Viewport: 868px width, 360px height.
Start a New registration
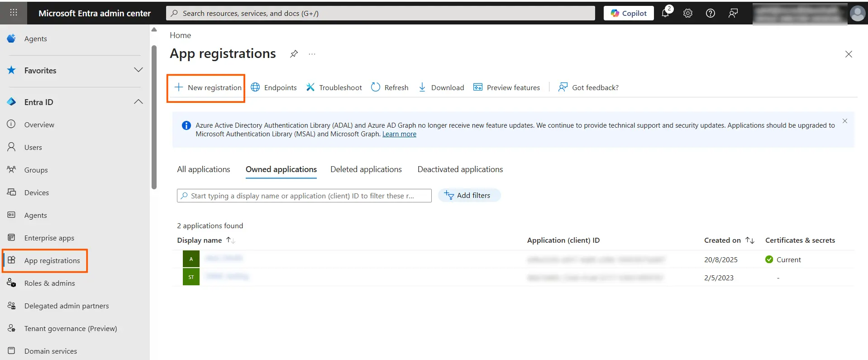[208, 87]
